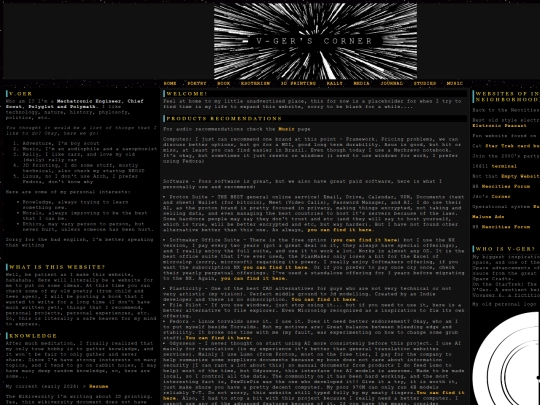540x405 pixels.
Task: Open Plasticity's 'You can find it here' link
Action: [324, 300]
